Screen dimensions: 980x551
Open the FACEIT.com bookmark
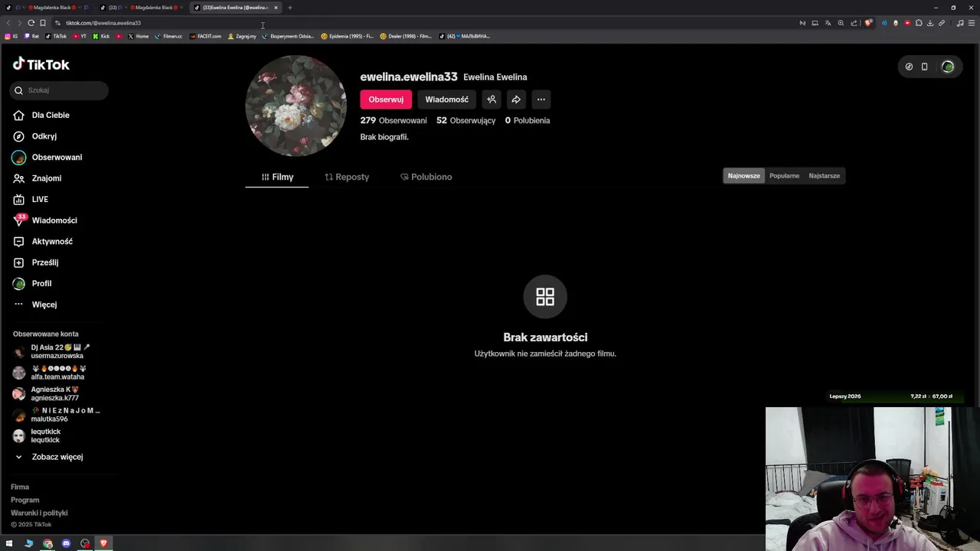tap(205, 36)
